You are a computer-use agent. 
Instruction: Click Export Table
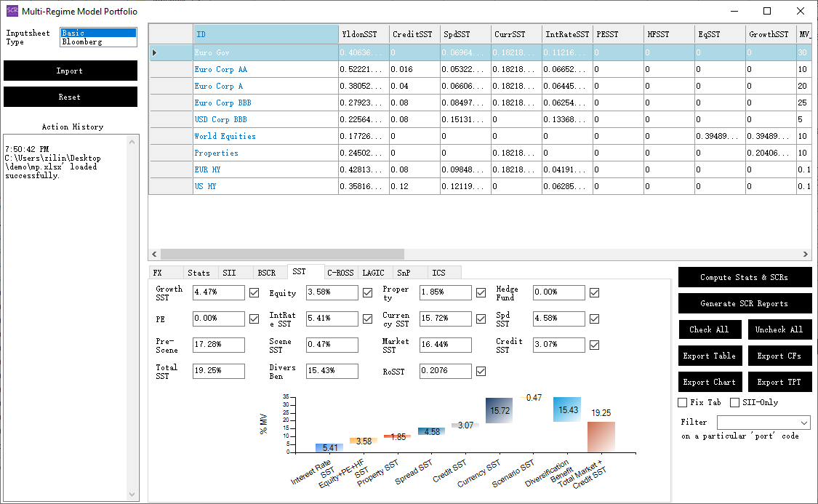click(710, 356)
